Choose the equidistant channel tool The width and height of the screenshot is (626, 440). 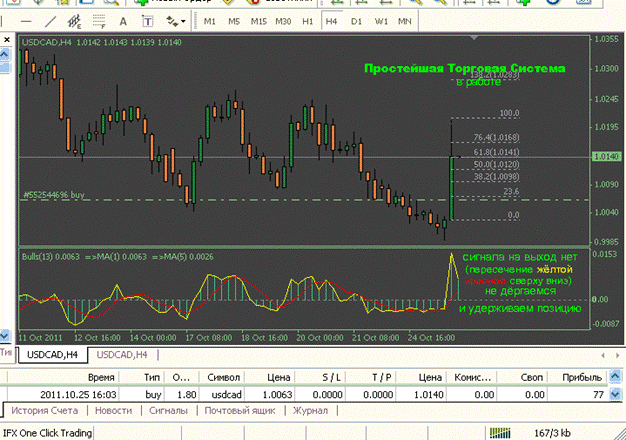75,21
